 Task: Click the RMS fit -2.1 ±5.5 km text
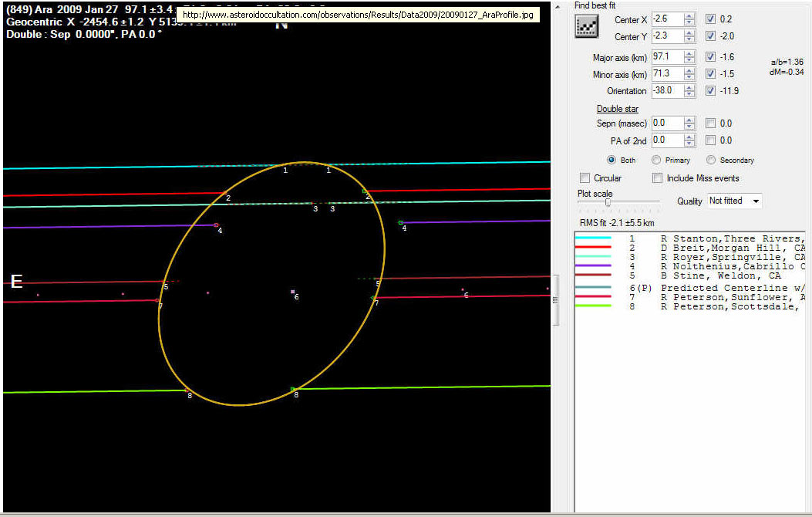pos(617,223)
